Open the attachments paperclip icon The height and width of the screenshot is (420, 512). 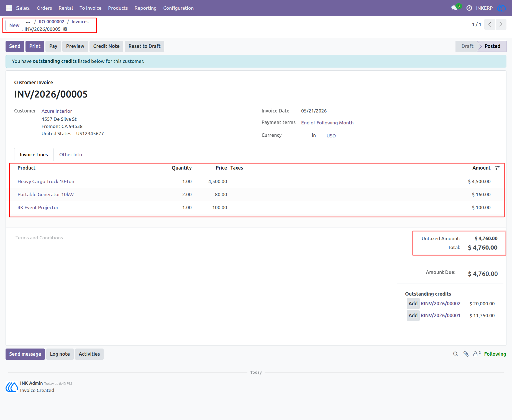pyautogui.click(x=466, y=354)
